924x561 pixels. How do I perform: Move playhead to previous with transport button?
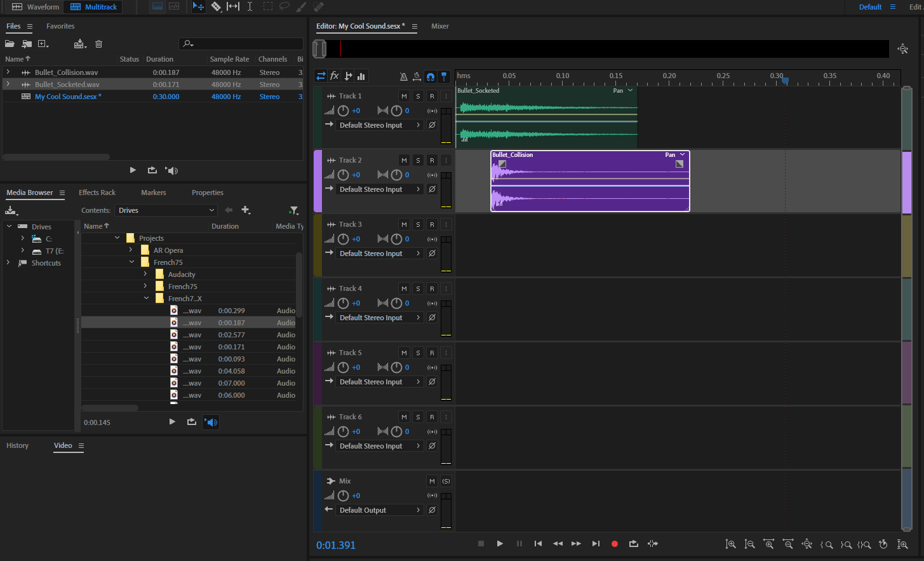(538, 543)
